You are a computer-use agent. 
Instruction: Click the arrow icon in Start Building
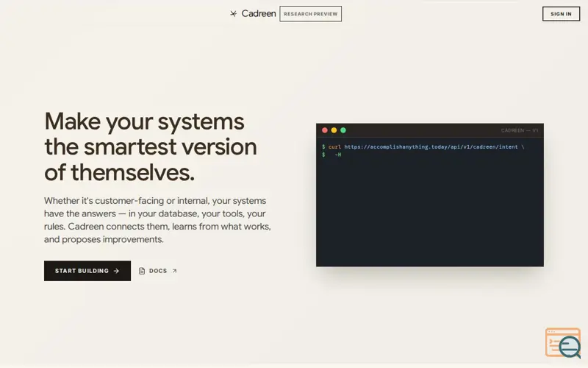coord(116,271)
